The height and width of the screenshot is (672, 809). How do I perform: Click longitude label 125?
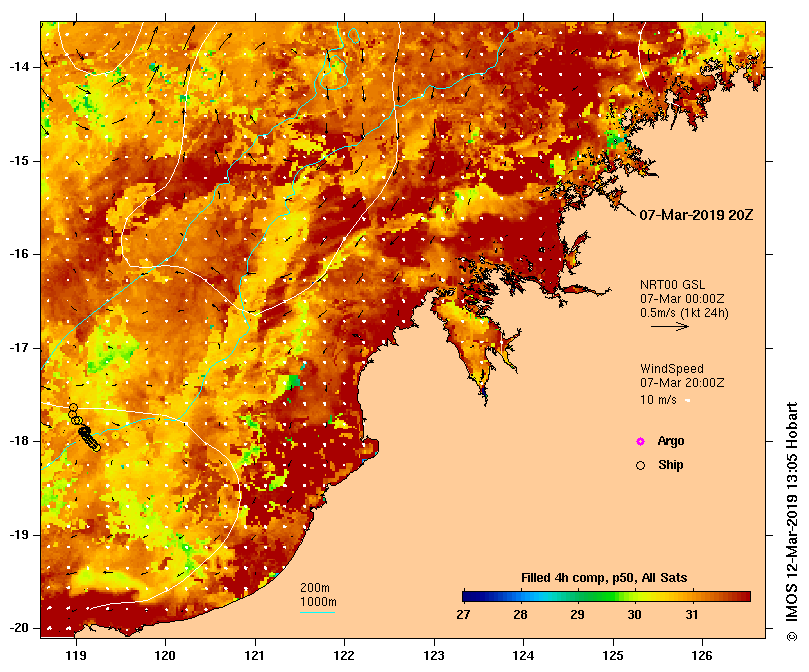click(613, 655)
